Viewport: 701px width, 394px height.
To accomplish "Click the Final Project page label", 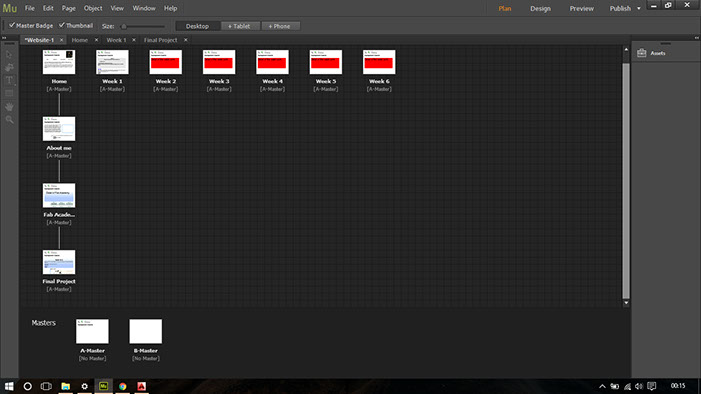I will coord(59,281).
